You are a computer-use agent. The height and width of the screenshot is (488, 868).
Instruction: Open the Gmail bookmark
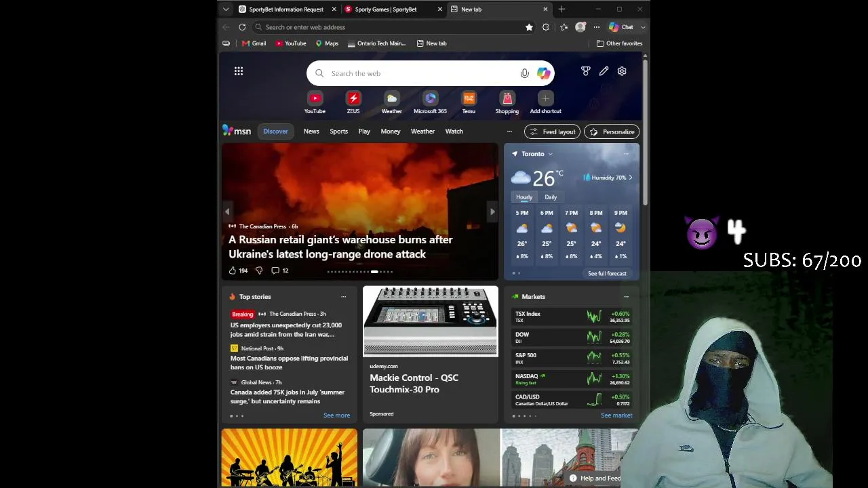[x=254, y=43]
